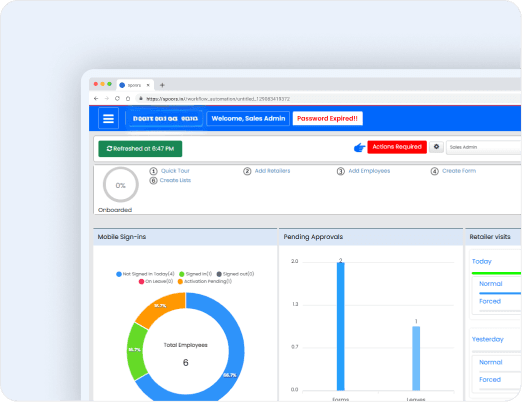Image resolution: width=522 pixels, height=402 pixels.
Task: Open the Add Retailers link
Action: point(272,171)
